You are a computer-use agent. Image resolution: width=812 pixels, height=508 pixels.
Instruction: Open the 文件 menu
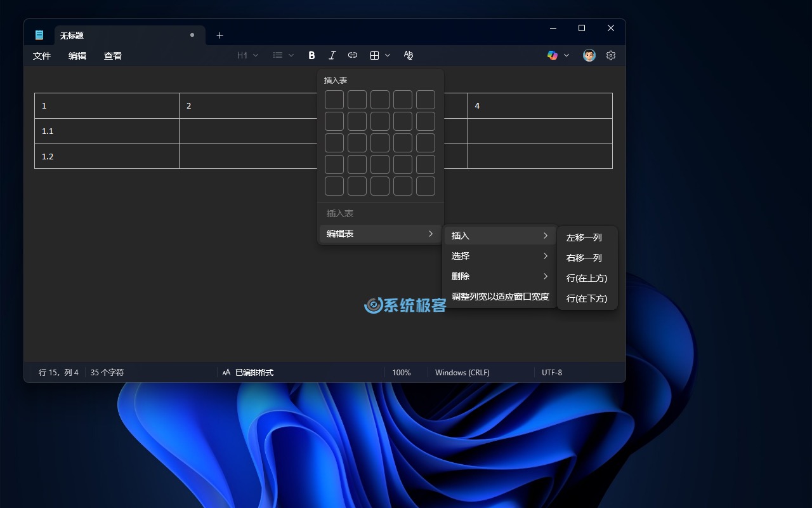(x=42, y=56)
